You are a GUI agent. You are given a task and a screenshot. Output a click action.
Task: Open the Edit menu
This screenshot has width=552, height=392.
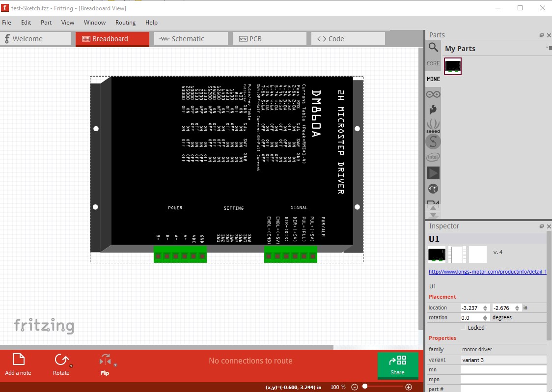point(26,23)
